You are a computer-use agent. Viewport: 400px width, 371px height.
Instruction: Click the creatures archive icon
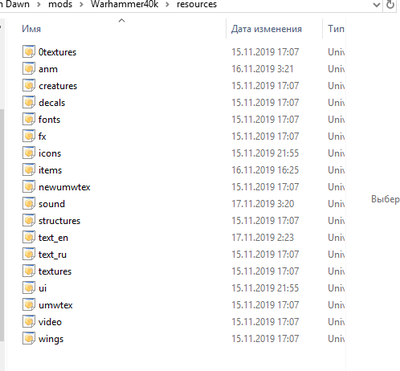click(29, 86)
